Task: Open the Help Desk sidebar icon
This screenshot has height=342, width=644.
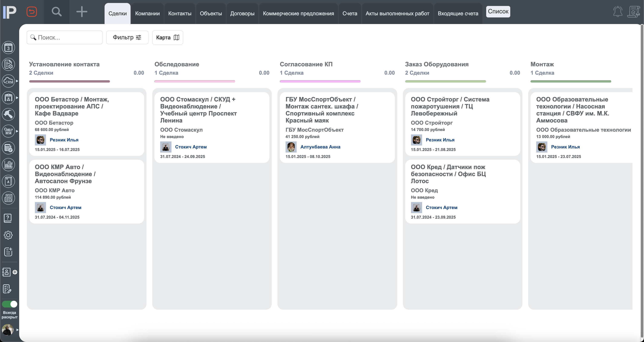Action: click(9, 131)
